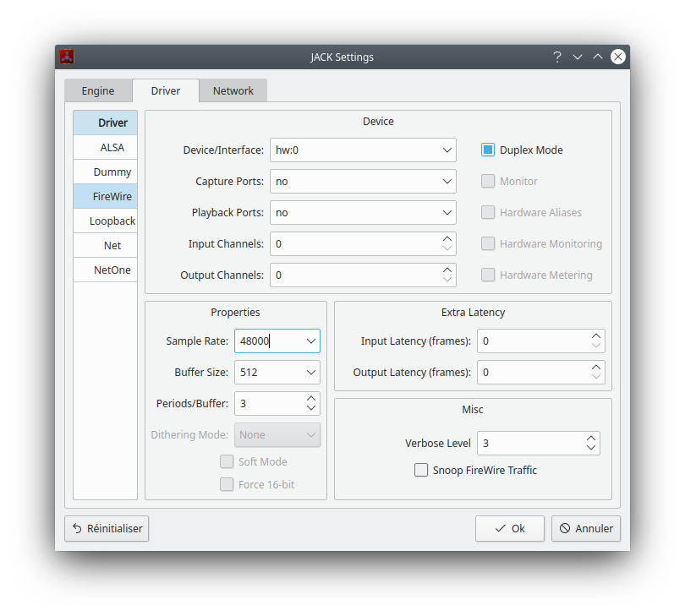The width and height of the screenshot is (685, 616).
Task: Minimize window using the down chevron icon
Action: (x=578, y=57)
